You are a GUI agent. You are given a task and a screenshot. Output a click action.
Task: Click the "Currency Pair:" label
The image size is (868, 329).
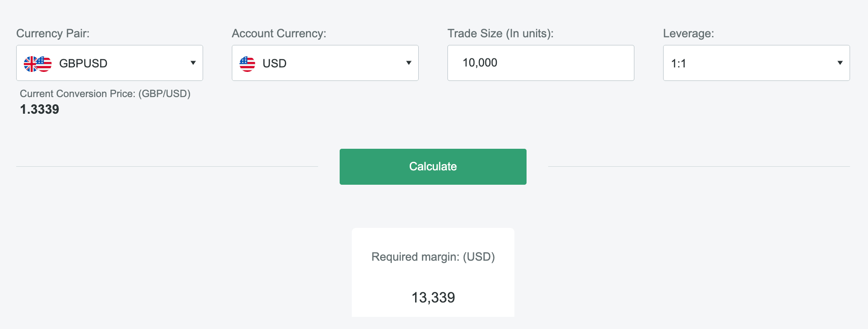tap(53, 33)
